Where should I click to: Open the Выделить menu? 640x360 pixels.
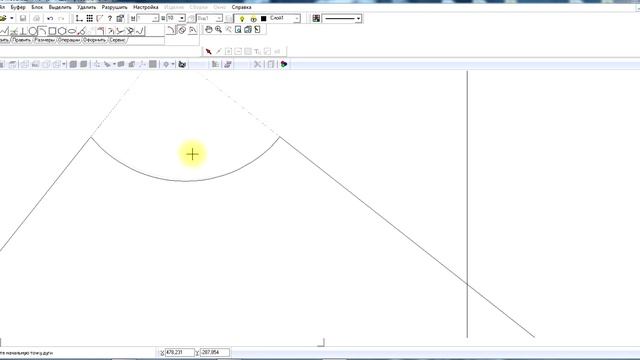click(60, 7)
